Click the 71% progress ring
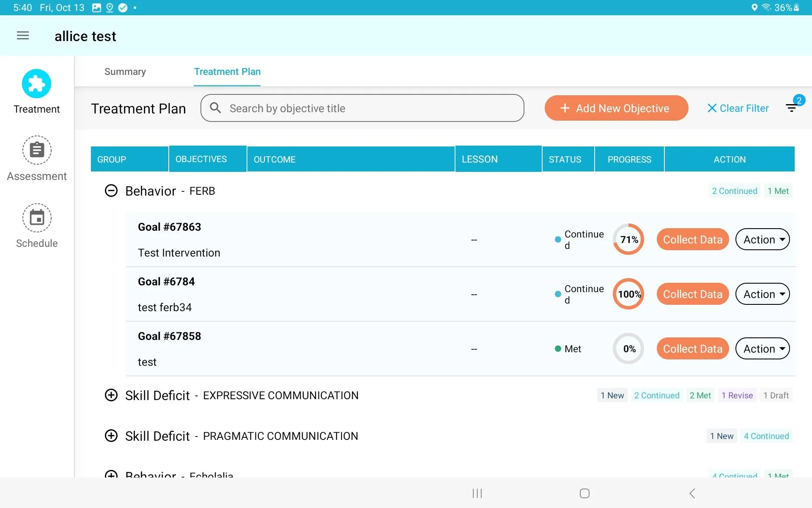This screenshot has height=508, width=812. (628, 240)
